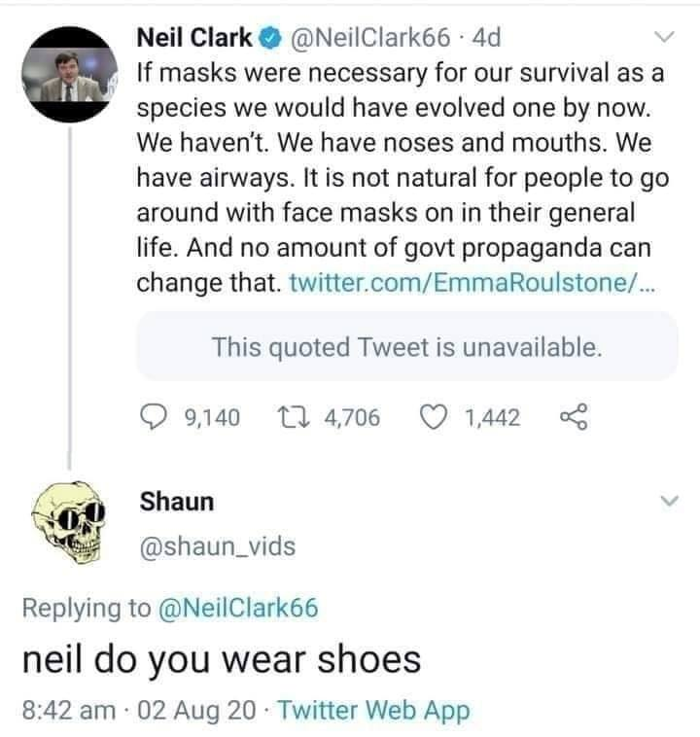
Task: Open Shaun's skull avatar
Action: (69, 522)
